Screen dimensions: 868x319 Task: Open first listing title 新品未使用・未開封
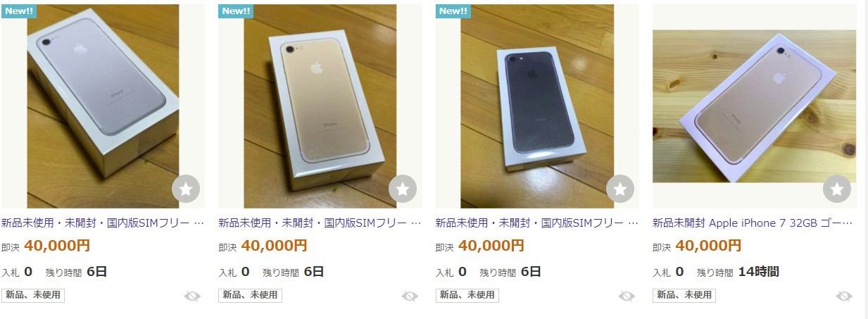[x=103, y=223]
